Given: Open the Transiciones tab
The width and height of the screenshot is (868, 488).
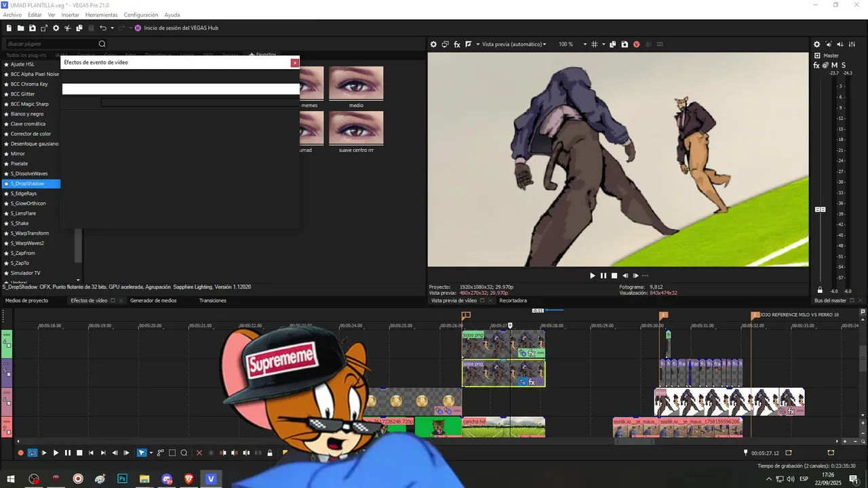Looking at the screenshot, I should 213,300.
